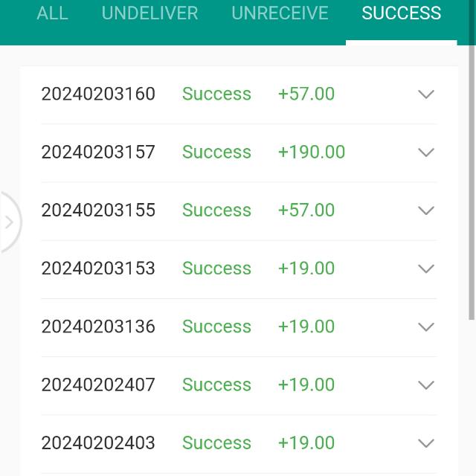Image resolution: width=476 pixels, height=476 pixels.
Task: Expand order 20240202407 details chevron
Action: pyautogui.click(x=425, y=385)
